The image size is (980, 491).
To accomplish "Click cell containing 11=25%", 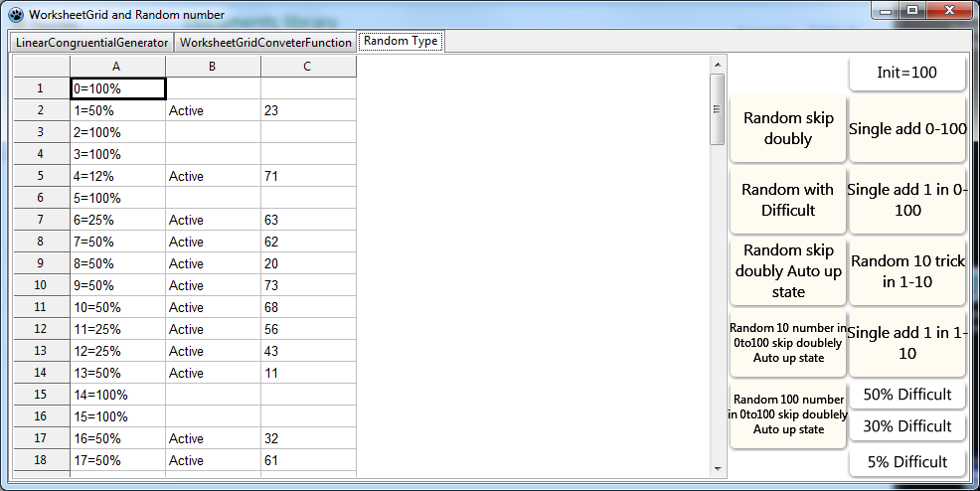I will point(118,329).
